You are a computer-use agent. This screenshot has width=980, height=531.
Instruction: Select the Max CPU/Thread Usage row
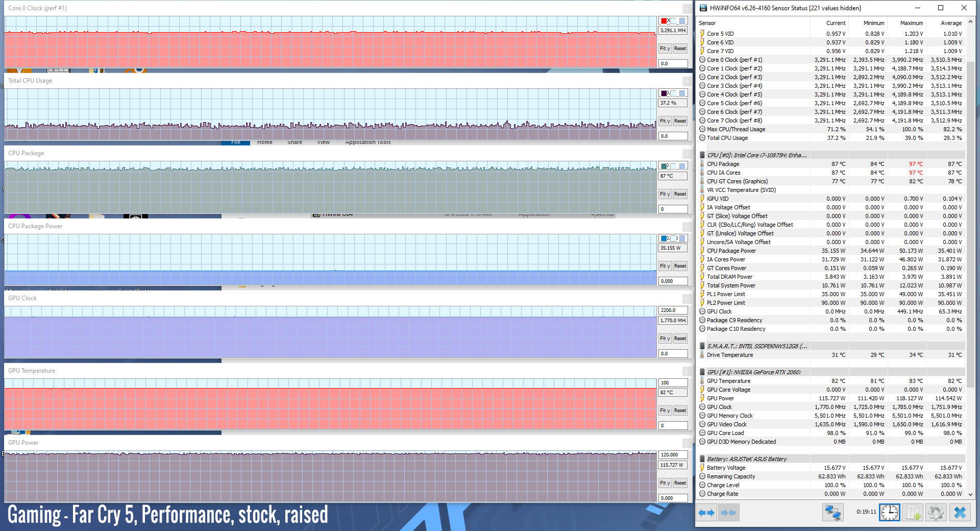[x=831, y=129]
